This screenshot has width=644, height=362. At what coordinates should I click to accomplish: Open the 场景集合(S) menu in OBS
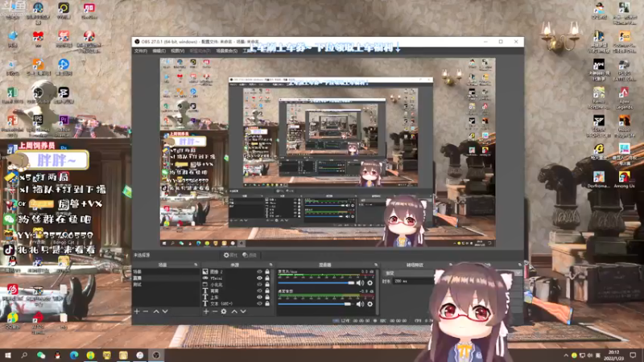(x=227, y=51)
